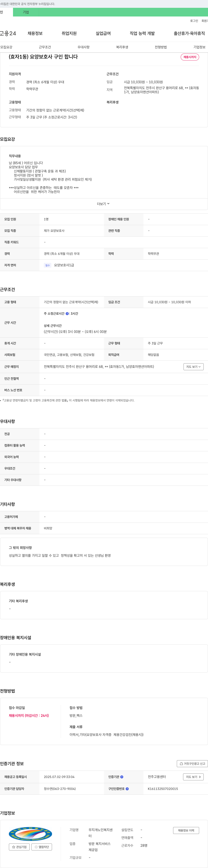Open the 채용정보 menu
208x868 pixels.
pyautogui.click(x=35, y=33)
